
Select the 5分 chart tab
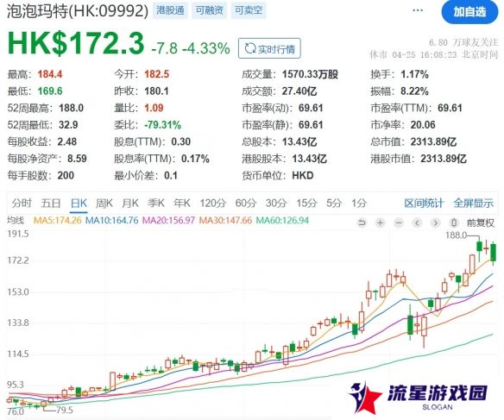tap(334, 203)
